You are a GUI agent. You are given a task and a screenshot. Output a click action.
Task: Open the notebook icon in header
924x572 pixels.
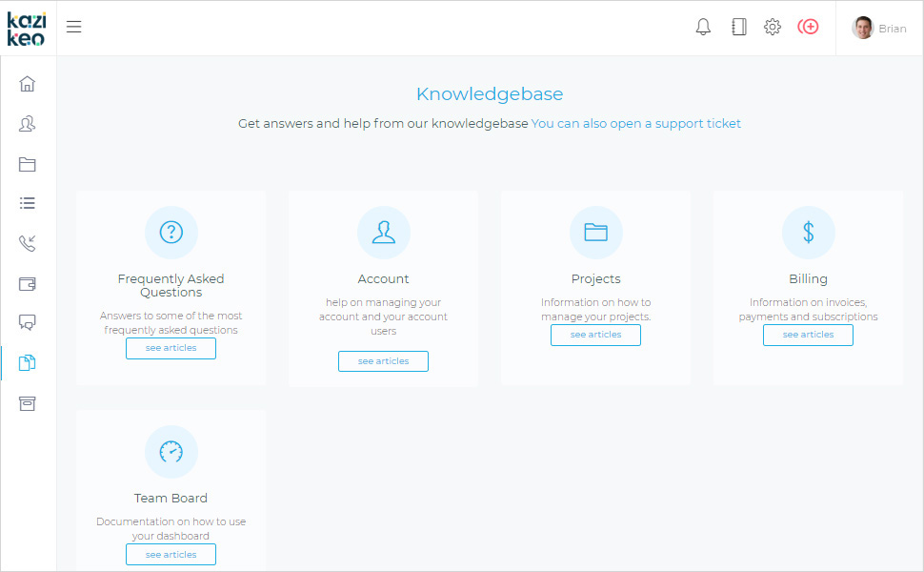(739, 27)
